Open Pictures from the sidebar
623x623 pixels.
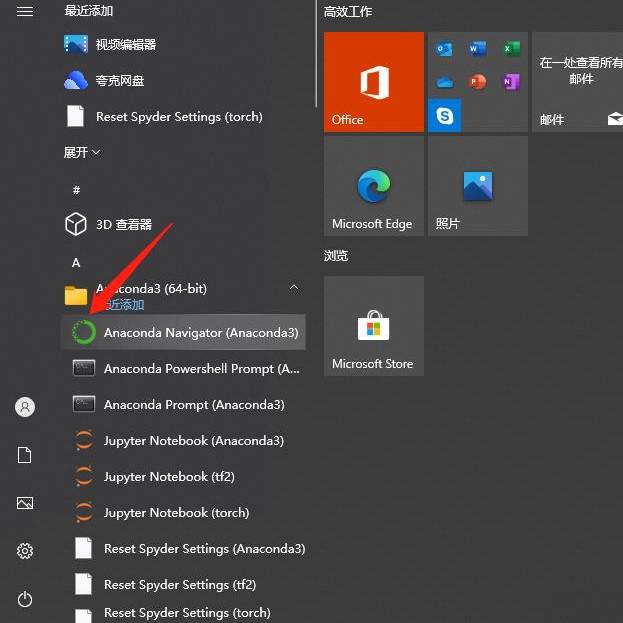point(25,503)
